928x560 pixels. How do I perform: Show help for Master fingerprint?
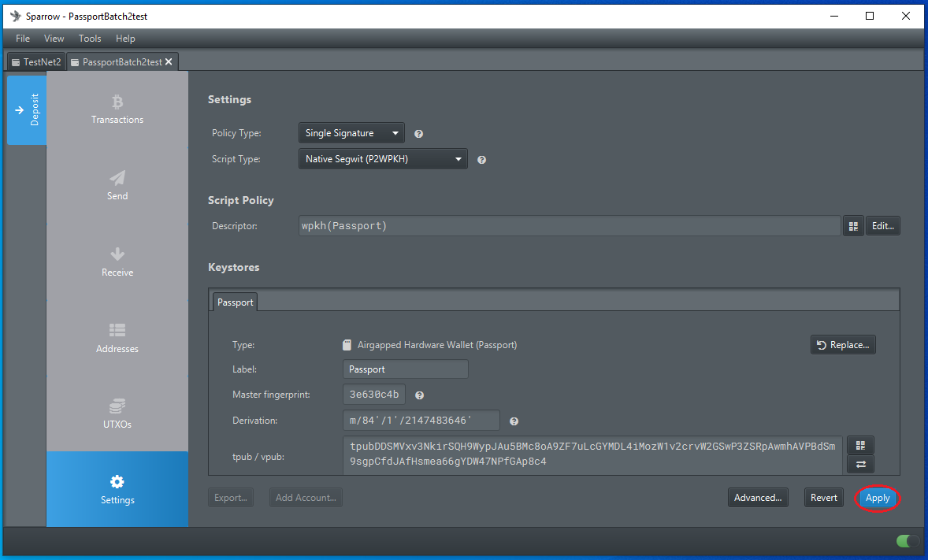coord(419,395)
